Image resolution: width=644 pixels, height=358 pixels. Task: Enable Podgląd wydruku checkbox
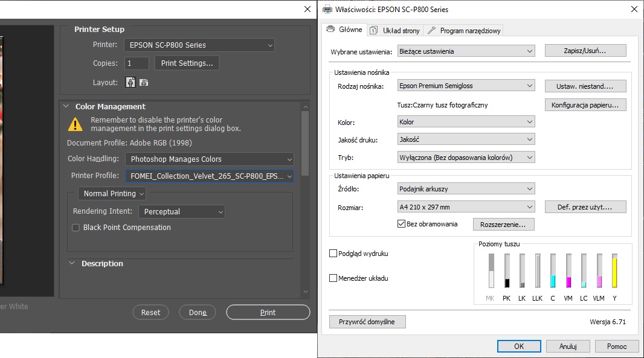333,254
